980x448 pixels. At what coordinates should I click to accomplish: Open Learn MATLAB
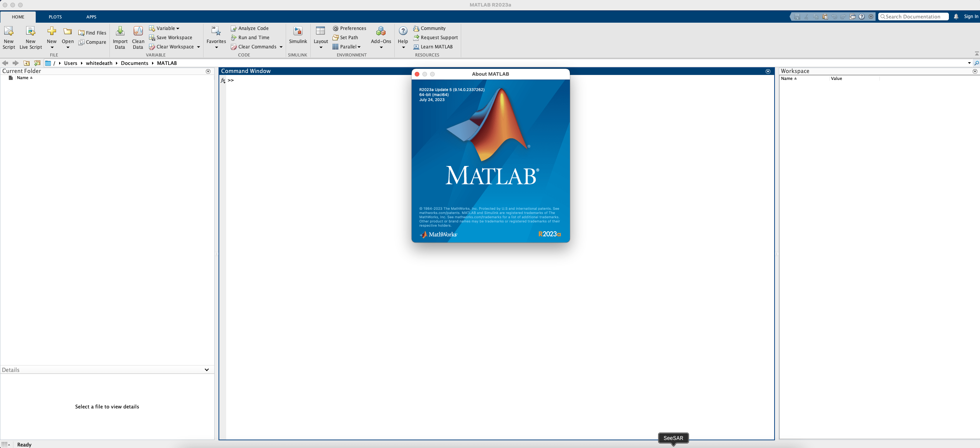tap(433, 47)
